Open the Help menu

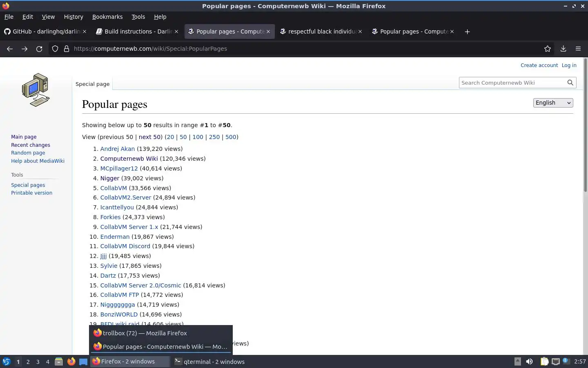160,17
